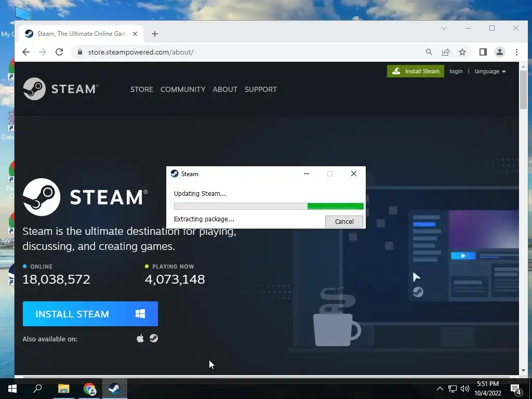Open the Windows Start menu
Image resolution: width=532 pixels, height=399 pixels.
coord(12,389)
